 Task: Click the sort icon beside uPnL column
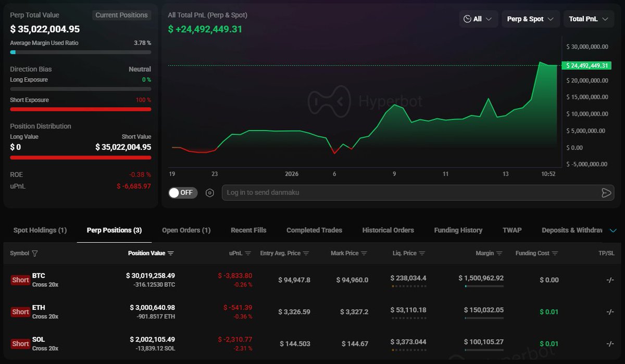pos(248,254)
